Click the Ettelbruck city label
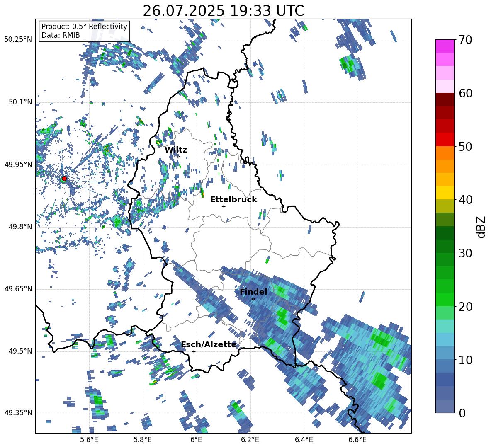Viewport: 491px width, 448px height. (x=233, y=200)
